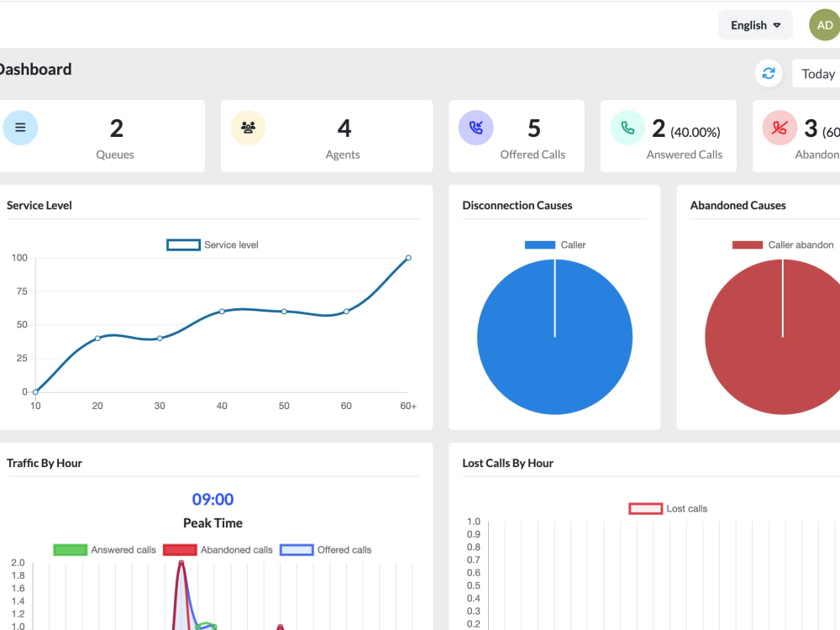Click the Lost Calls By Hour title
Viewport: 840px width, 630px height.
point(508,463)
